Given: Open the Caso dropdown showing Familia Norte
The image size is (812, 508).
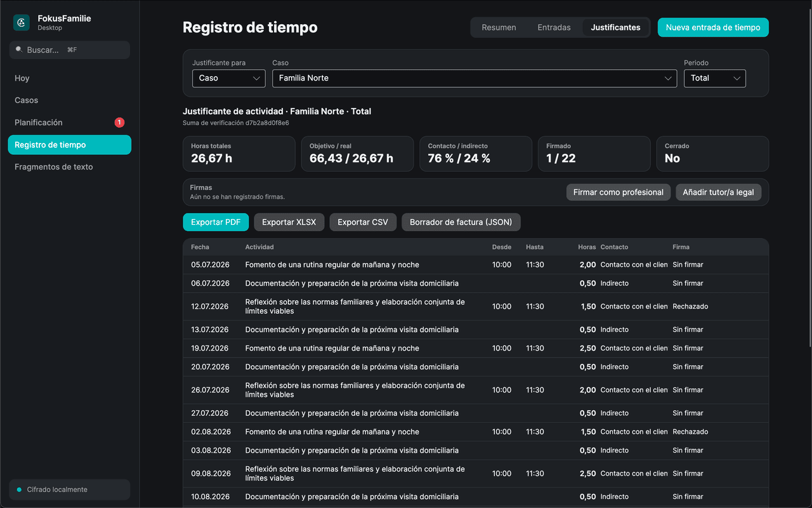Looking at the screenshot, I should pyautogui.click(x=475, y=78).
